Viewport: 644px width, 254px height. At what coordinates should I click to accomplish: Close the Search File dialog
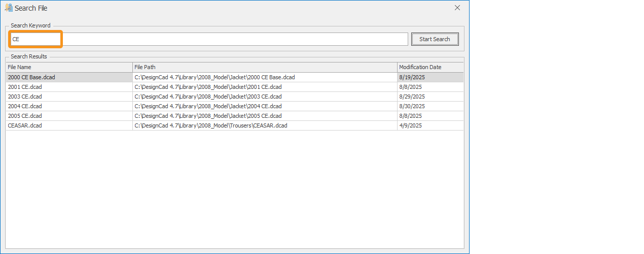click(457, 8)
